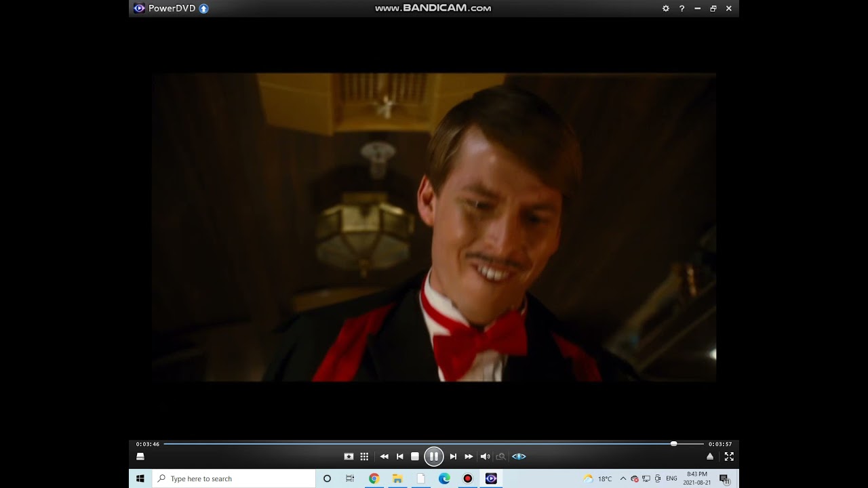Open Chrome from the taskbar
This screenshot has height=488, width=868.
374,479
